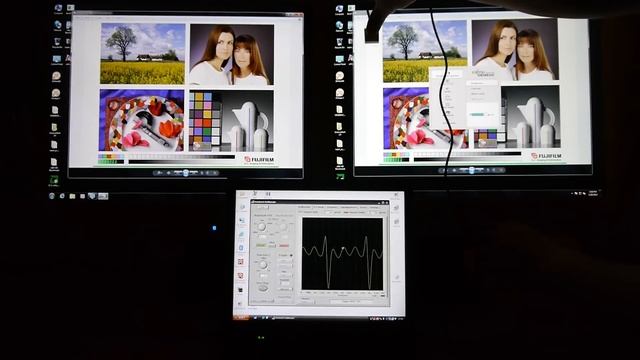Select green icon at bottom of right desktop

(340, 177)
